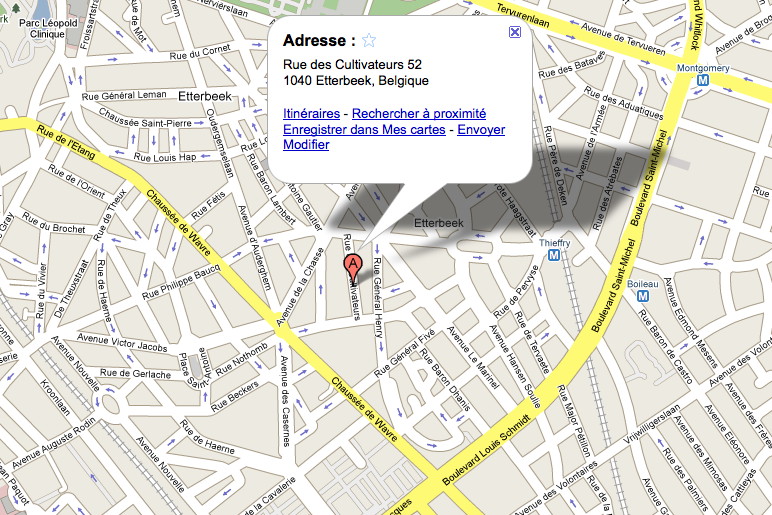Close the address info bubble

click(x=515, y=32)
